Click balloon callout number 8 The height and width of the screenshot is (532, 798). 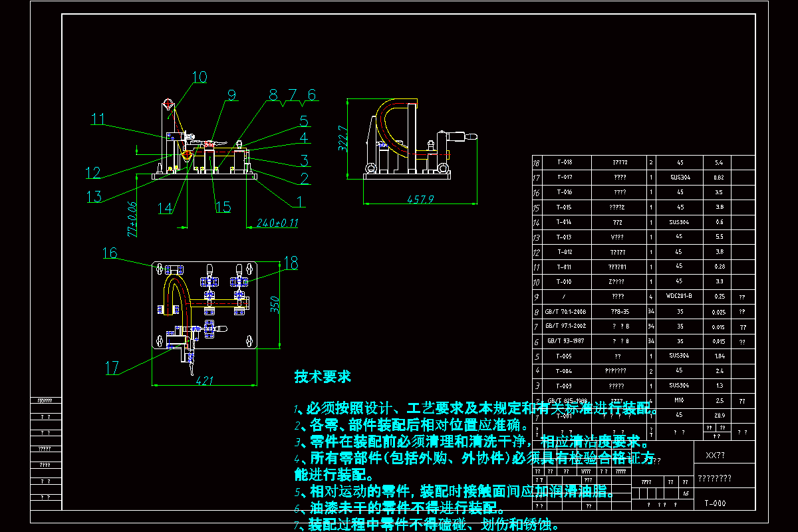pyautogui.click(x=273, y=94)
